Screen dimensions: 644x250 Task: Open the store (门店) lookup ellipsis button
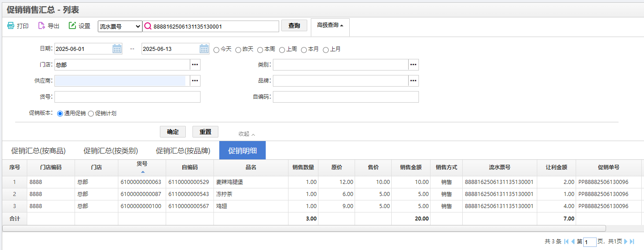point(195,65)
